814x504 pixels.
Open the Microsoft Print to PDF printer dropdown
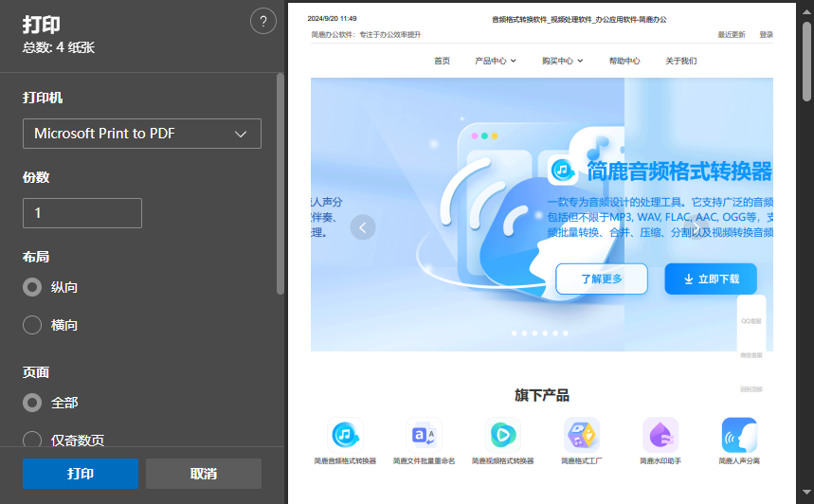(x=142, y=134)
